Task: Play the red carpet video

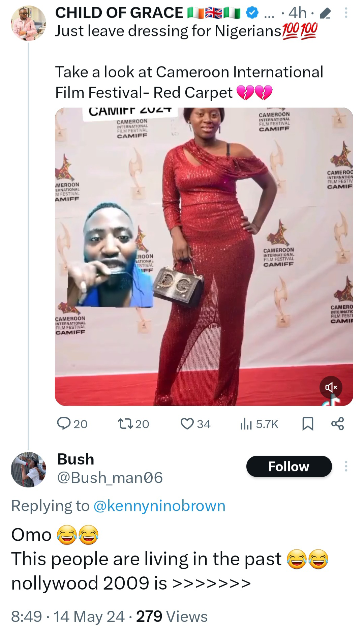Action: [x=204, y=256]
